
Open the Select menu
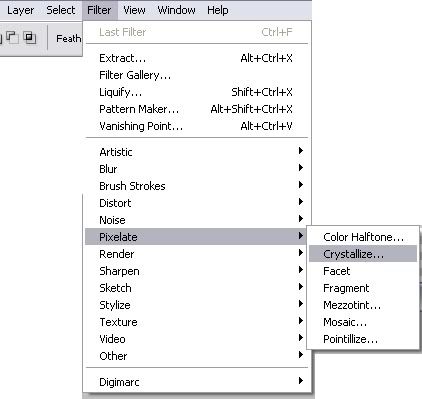[x=60, y=10]
